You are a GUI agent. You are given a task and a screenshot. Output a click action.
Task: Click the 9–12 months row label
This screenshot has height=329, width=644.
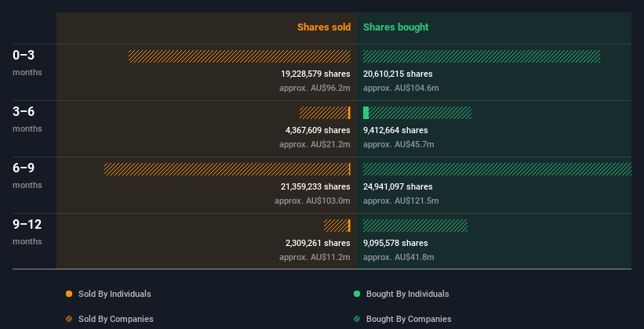pos(27,232)
